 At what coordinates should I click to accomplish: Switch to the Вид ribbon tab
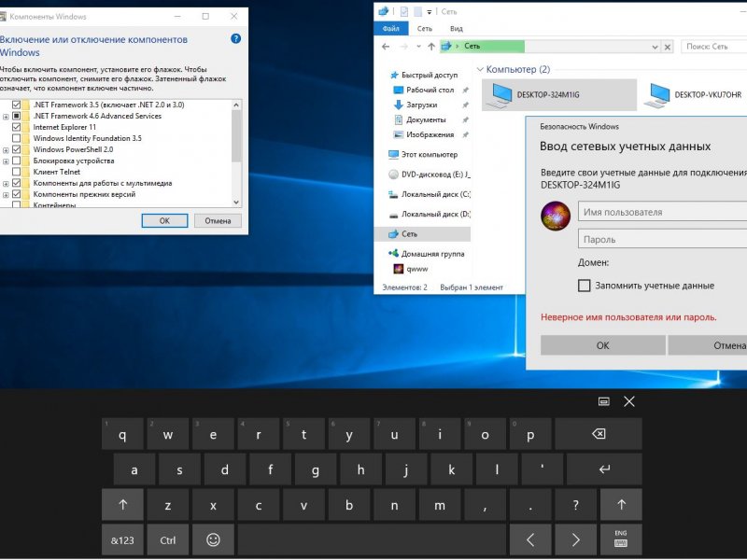tap(457, 29)
